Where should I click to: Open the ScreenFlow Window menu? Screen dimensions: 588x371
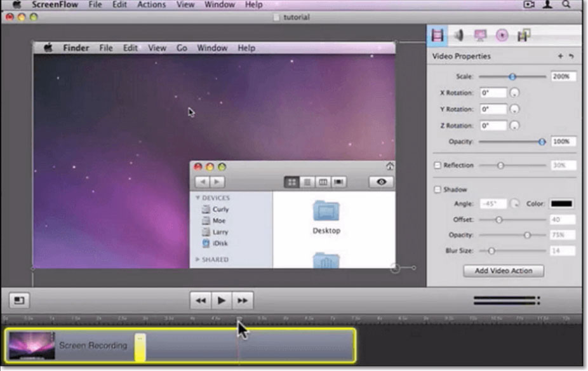[220, 4]
